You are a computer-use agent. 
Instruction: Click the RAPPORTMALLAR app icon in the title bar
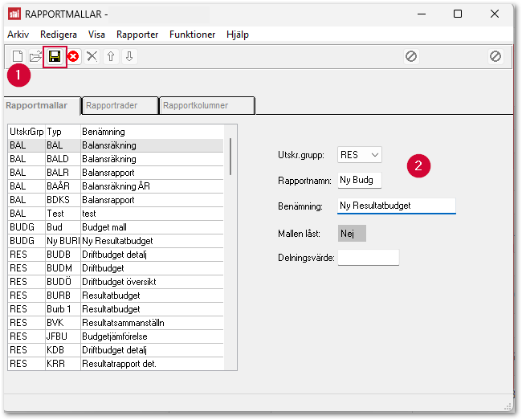pos(14,14)
